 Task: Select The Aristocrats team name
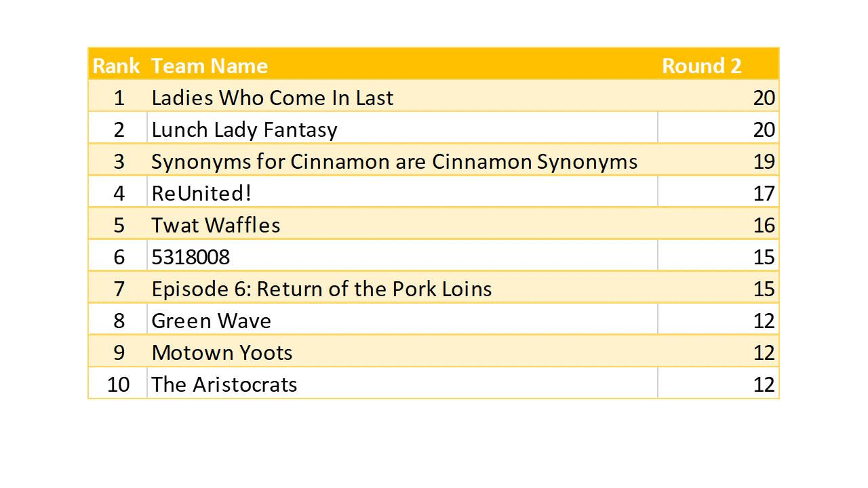click(x=224, y=384)
